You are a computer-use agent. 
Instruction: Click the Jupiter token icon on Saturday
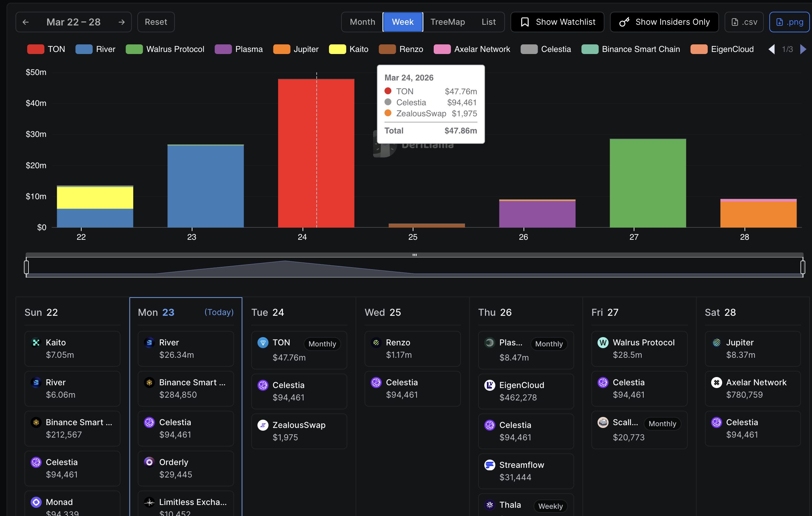[716, 343]
